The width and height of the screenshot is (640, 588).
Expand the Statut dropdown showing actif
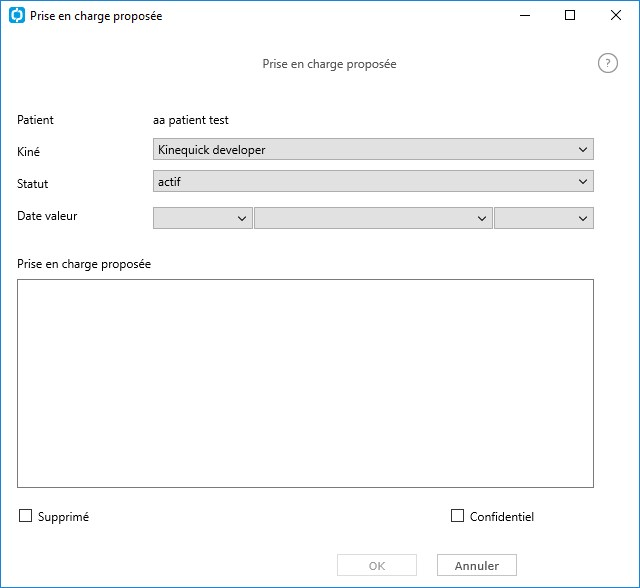point(373,182)
